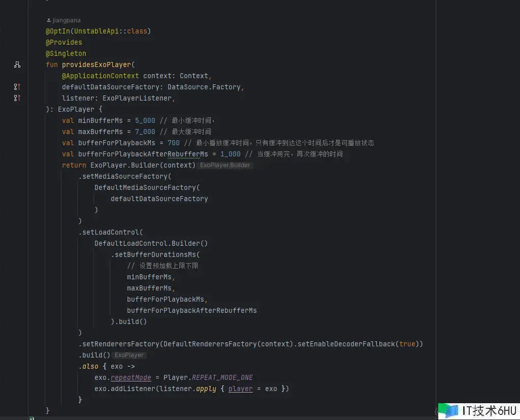520x420 pixels.
Task: Click gutter icon next to defaultDataSourceFactory parameter
Action: tap(17, 87)
